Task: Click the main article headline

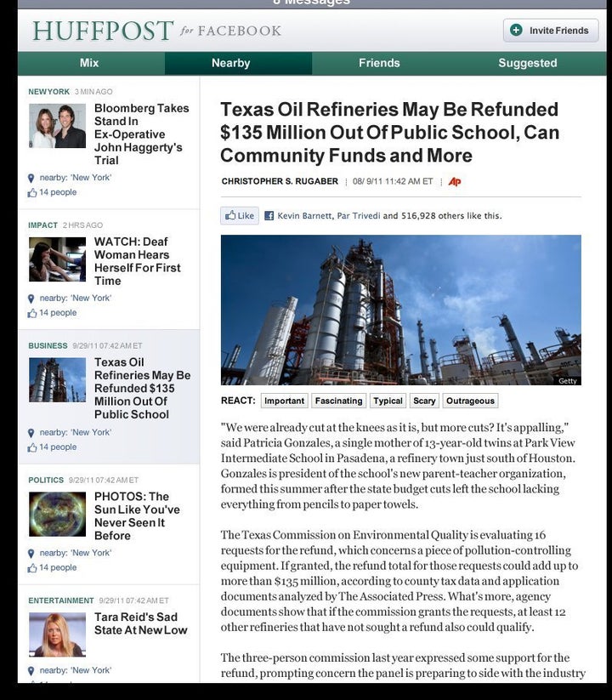Action: click(x=390, y=133)
